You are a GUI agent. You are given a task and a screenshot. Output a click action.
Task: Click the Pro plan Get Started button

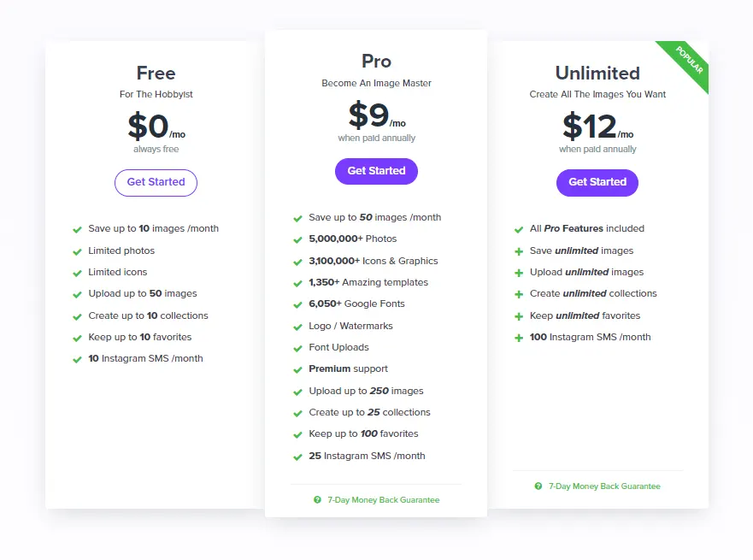(376, 171)
